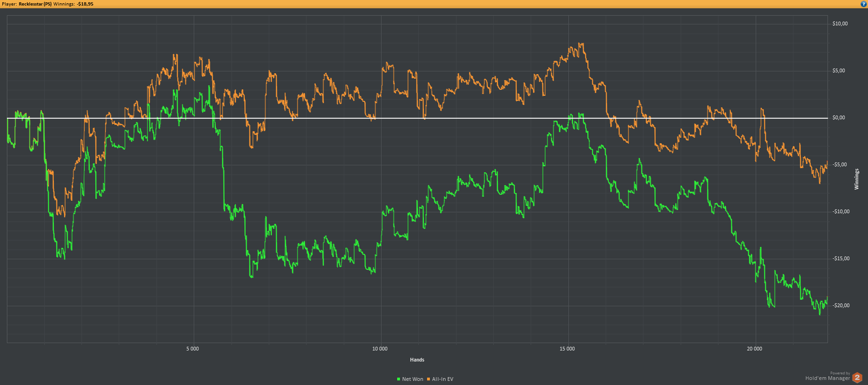
Task: Click the player name Recklesstar (PS)
Action: (35, 4)
